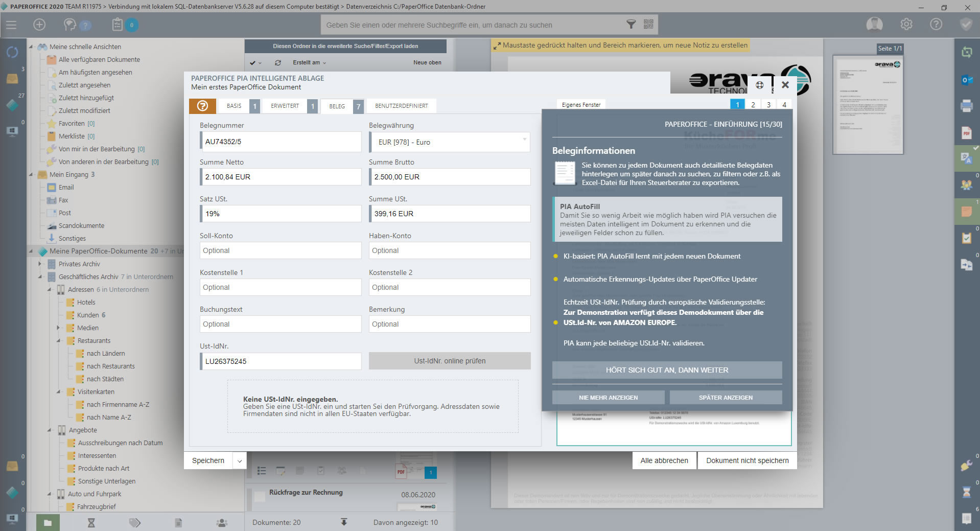Image resolution: width=980 pixels, height=531 pixels.
Task: Click the lifebuoy support icon in dialog header
Action: [760, 85]
